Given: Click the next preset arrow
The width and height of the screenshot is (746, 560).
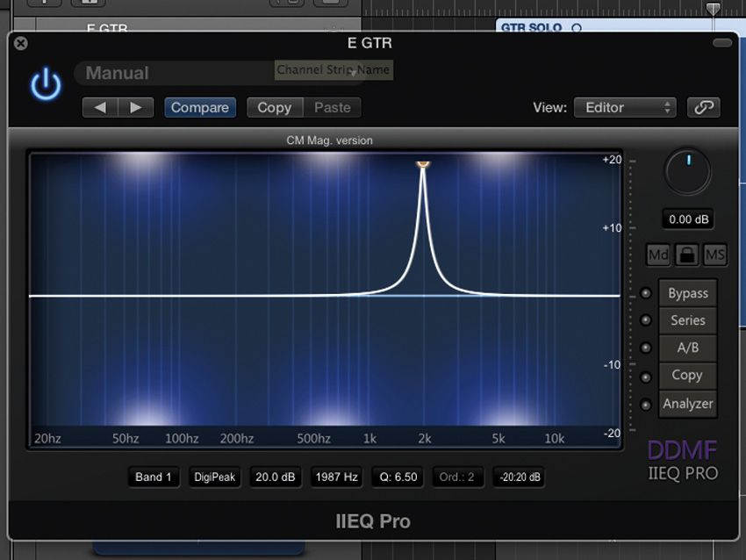Looking at the screenshot, I should tap(136, 107).
